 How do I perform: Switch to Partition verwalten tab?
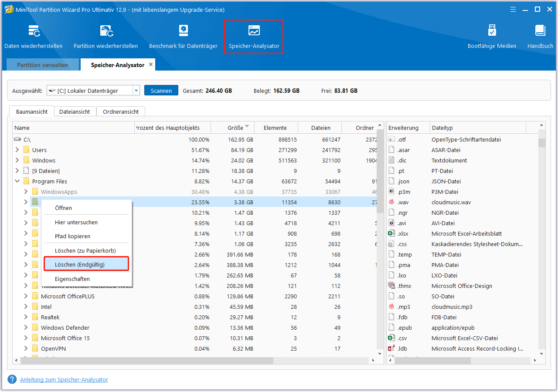[43, 65]
